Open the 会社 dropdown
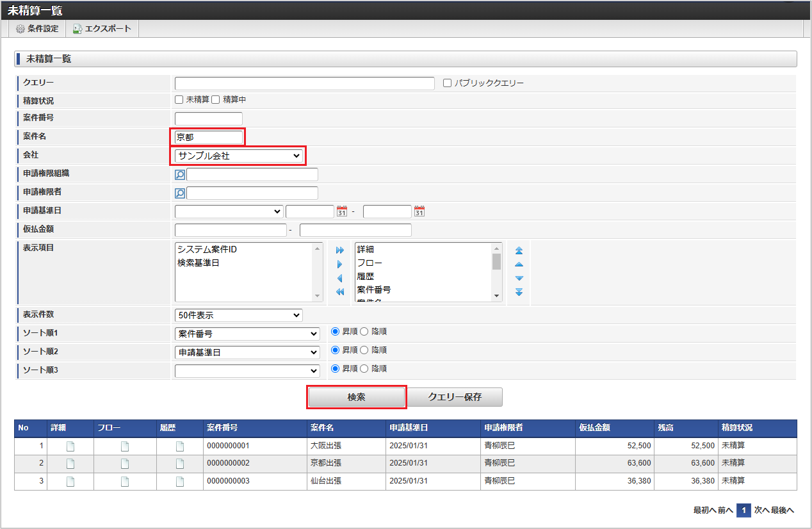The width and height of the screenshot is (812, 529). 240,156
